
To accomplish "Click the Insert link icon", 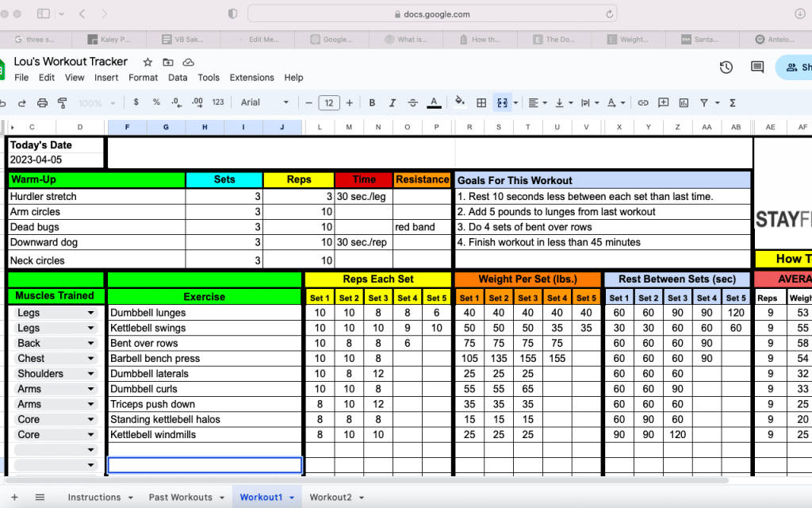I will pyautogui.click(x=642, y=102).
